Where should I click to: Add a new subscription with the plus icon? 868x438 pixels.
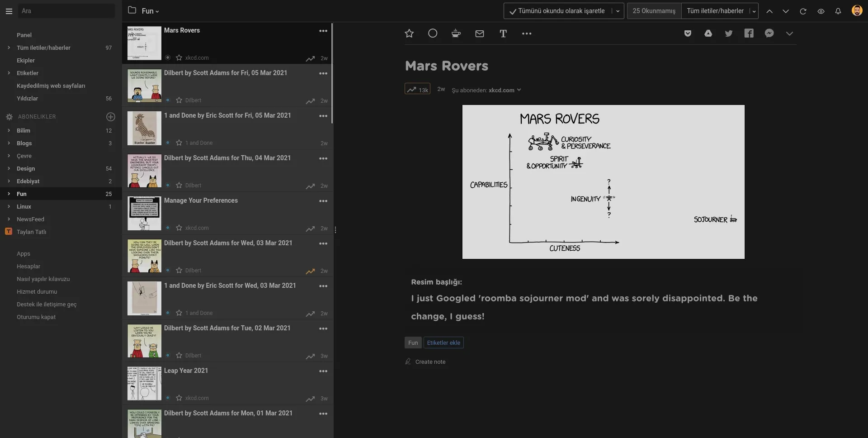coord(111,117)
